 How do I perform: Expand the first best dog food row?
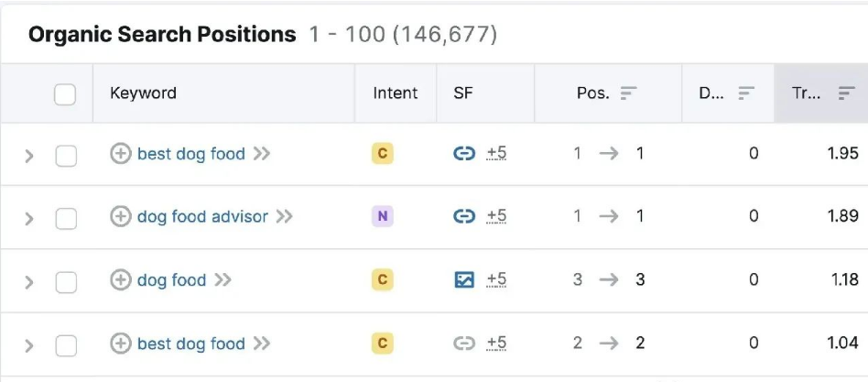click(x=28, y=156)
